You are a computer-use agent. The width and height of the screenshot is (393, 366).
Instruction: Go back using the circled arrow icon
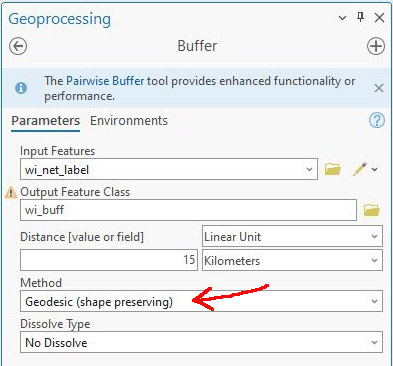pyautogui.click(x=18, y=46)
